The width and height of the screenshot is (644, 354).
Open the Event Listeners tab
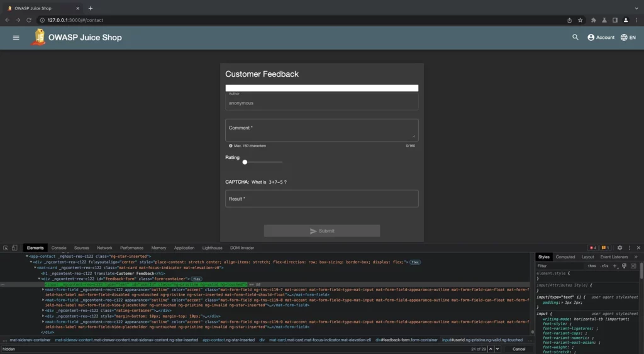pos(614,257)
